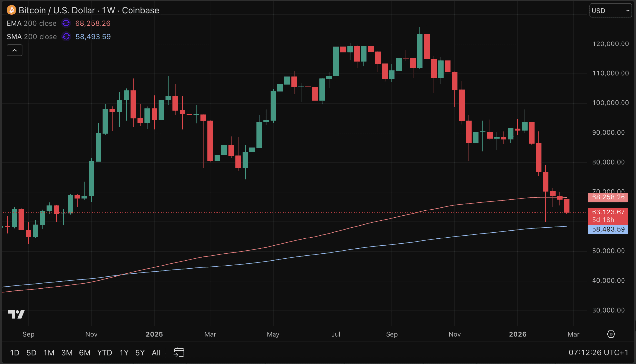This screenshot has width=636, height=364.
Task: Select the 5D time range
Action: click(x=31, y=353)
